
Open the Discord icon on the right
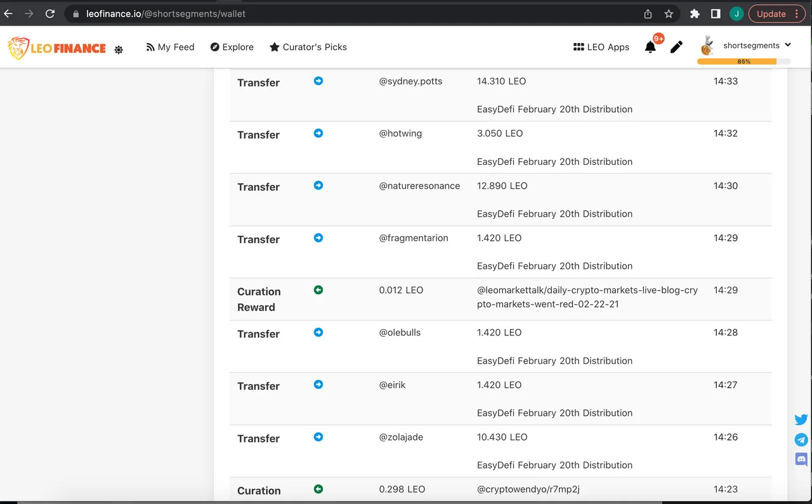[801, 459]
